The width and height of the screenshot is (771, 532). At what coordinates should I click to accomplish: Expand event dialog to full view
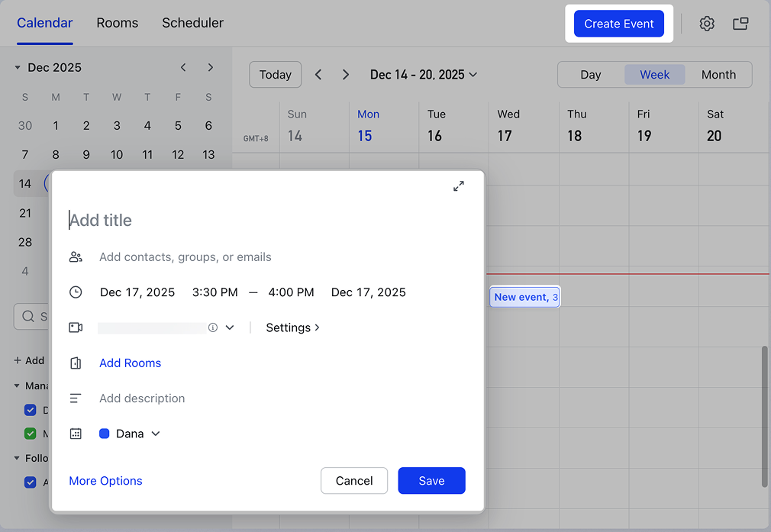click(458, 186)
